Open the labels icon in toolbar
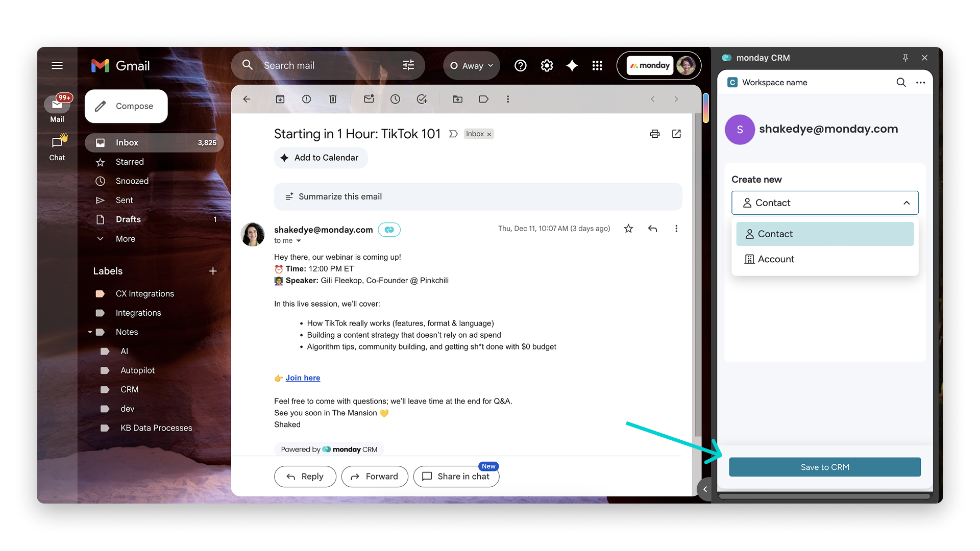The height and width of the screenshot is (551, 980). pyautogui.click(x=484, y=99)
